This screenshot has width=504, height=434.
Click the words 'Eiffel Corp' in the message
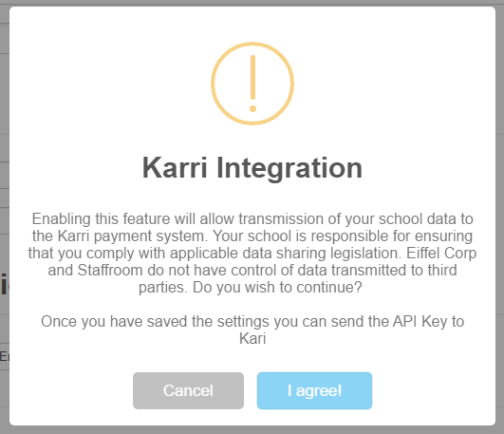(x=441, y=253)
